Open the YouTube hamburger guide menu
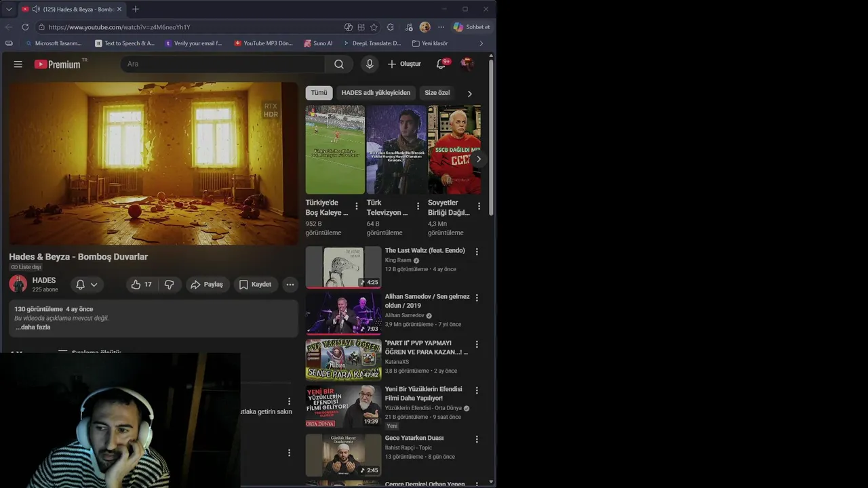This screenshot has height=488, width=868. tap(18, 64)
